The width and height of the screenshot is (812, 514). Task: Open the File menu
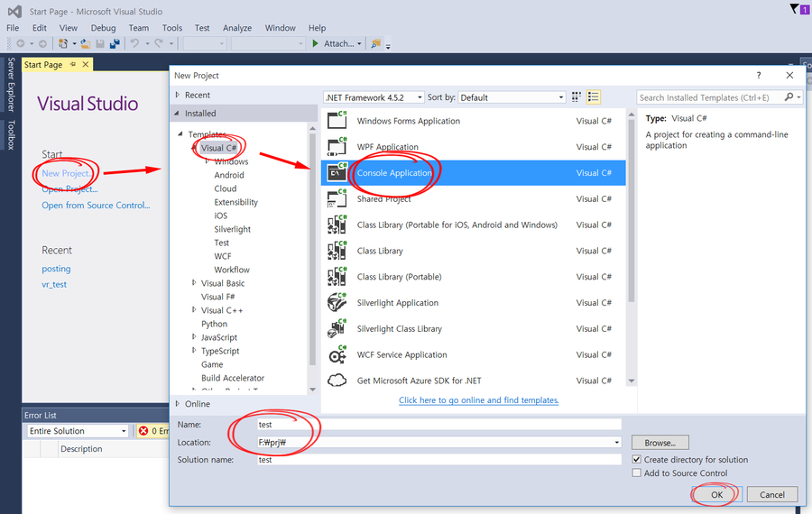point(13,28)
